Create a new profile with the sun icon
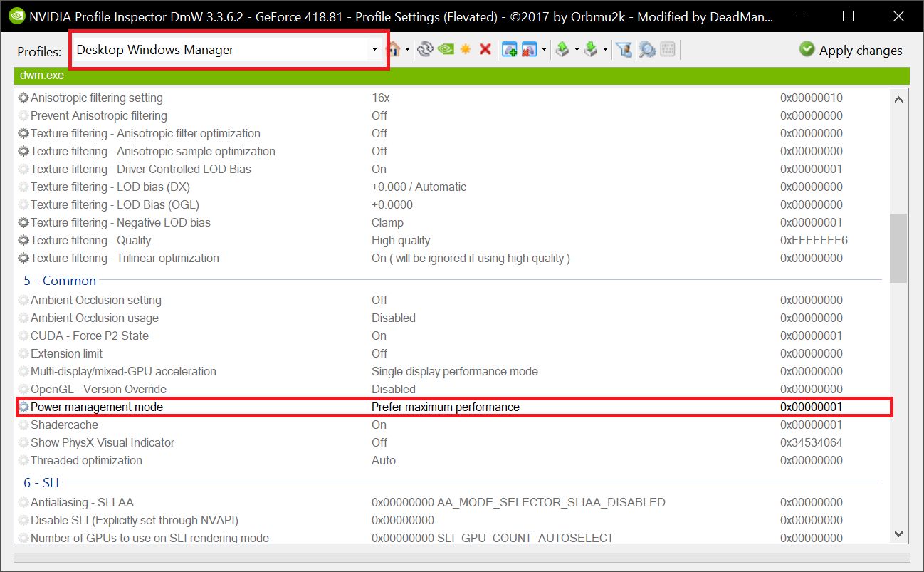The width and height of the screenshot is (924, 572). click(x=465, y=49)
